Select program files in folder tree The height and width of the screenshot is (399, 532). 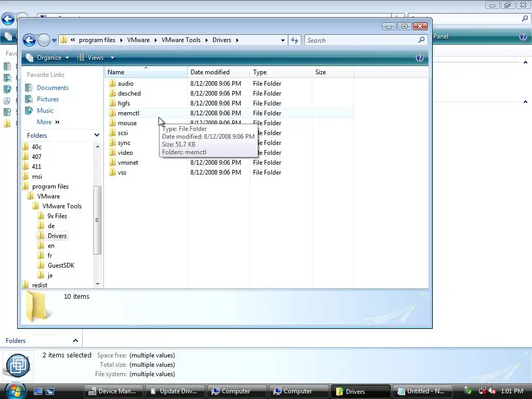pyautogui.click(x=50, y=187)
